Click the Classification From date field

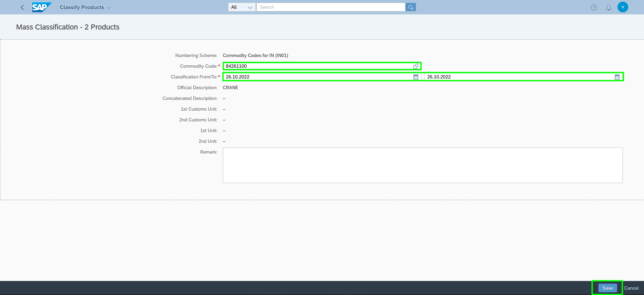[319, 77]
